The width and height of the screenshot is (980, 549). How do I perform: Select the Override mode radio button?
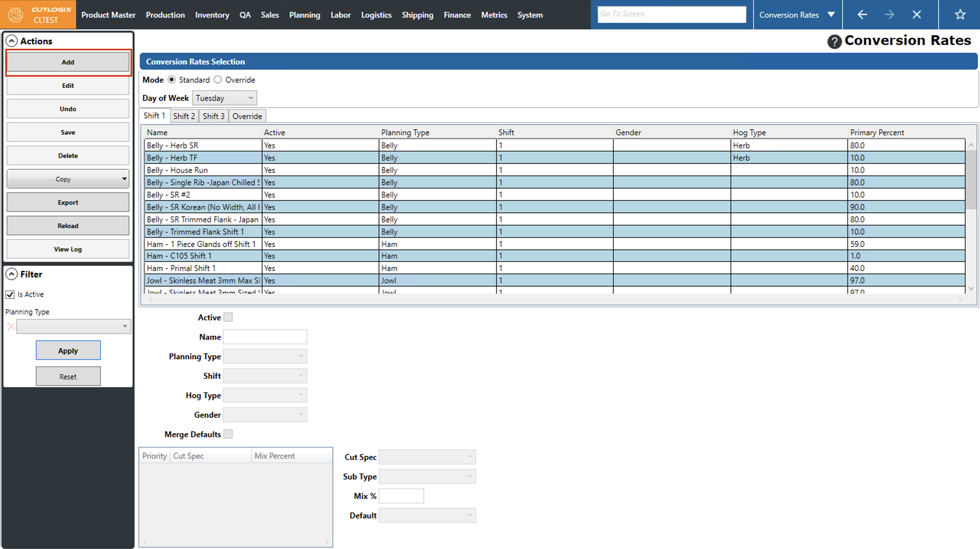pyautogui.click(x=218, y=80)
